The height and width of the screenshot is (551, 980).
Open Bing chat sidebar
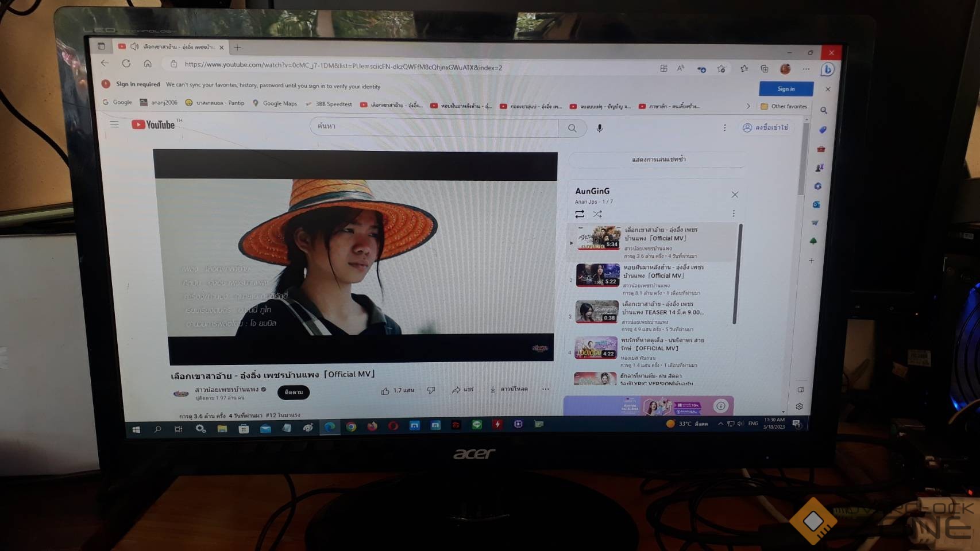click(827, 69)
